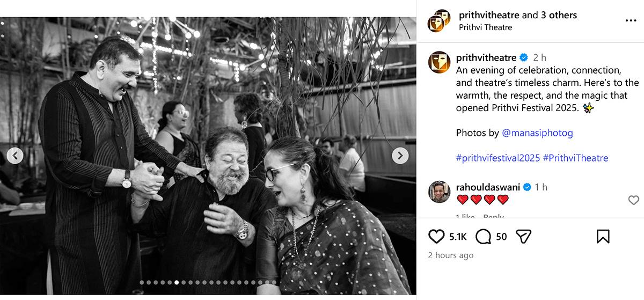Open the @manasiphotog profile link
Screen dimensions: 644x300
point(537,133)
